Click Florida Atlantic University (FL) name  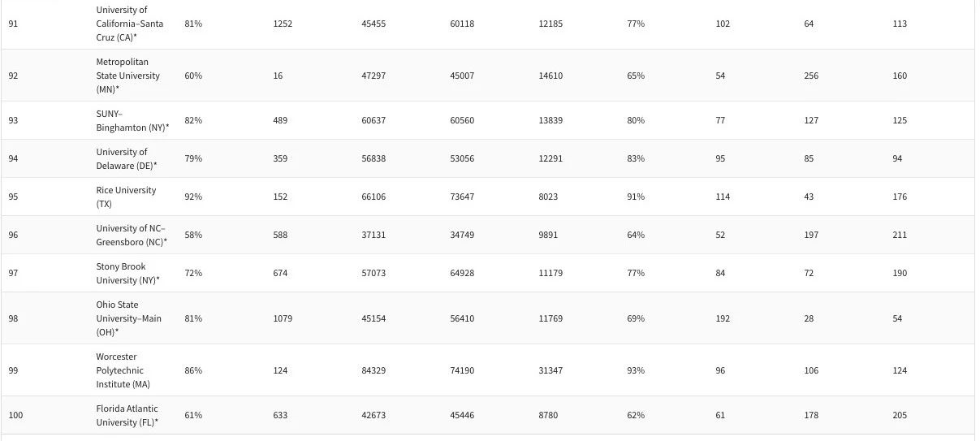(127, 415)
